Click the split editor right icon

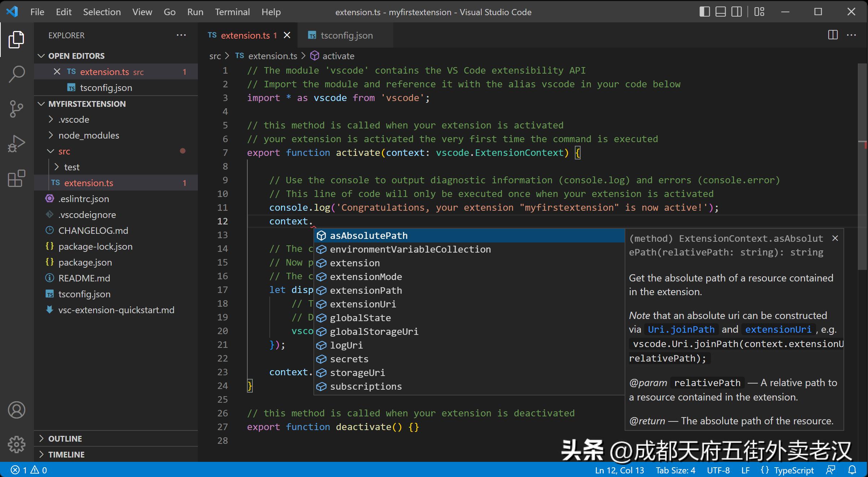pyautogui.click(x=833, y=35)
